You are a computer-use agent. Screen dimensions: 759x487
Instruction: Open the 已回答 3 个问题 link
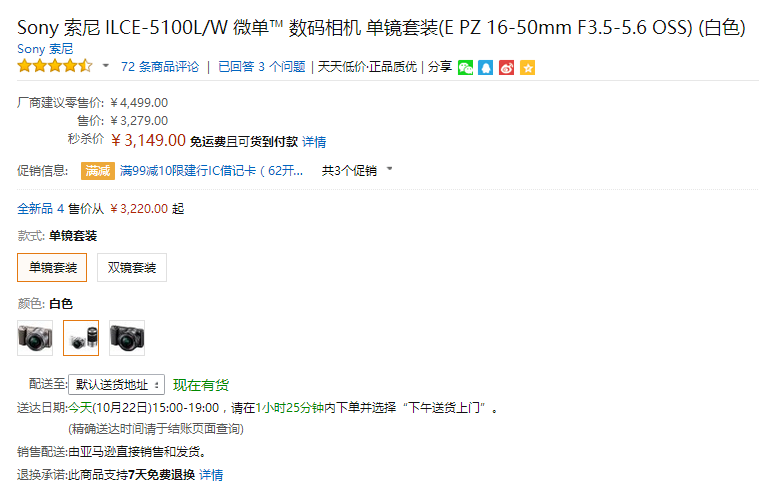tap(262, 67)
